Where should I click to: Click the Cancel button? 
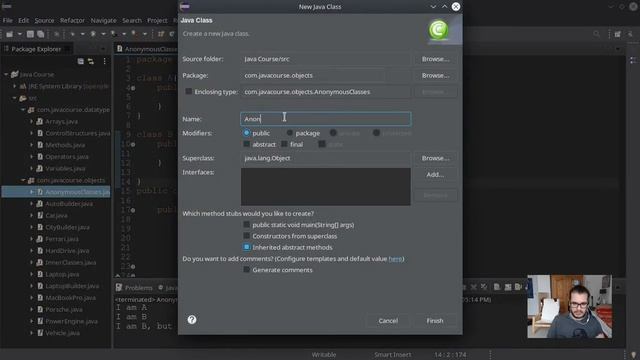(x=388, y=321)
